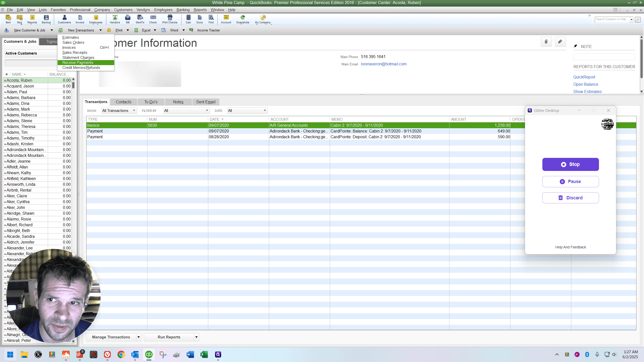Viewport: 644px width, 362px height.
Task: Click the customer list scrollbar thumb
Action: (73, 85)
